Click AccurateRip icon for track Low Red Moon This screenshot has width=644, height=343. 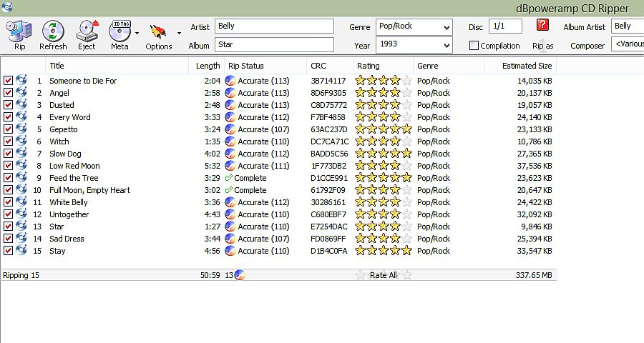(x=230, y=166)
